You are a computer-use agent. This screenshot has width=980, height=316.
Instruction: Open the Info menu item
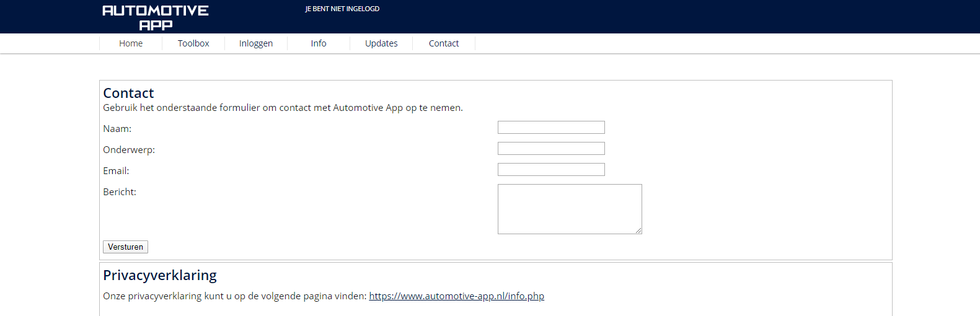tap(319, 43)
